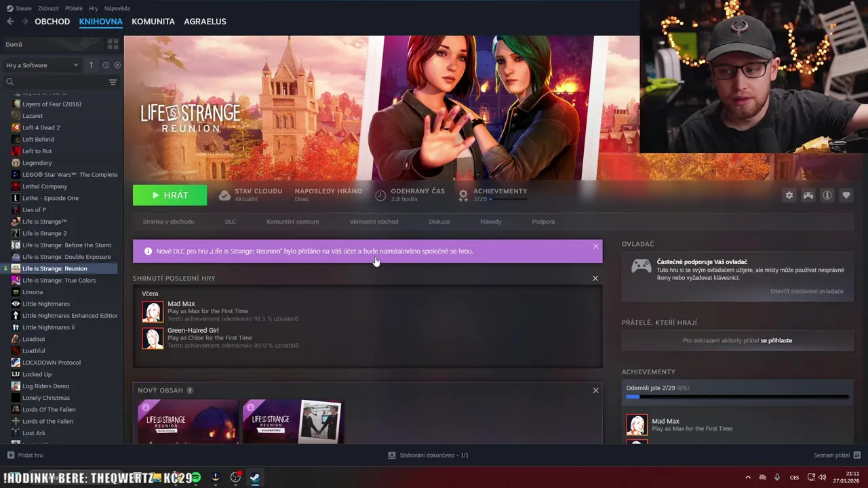Go to the OBCHOD tab
Screen dimensions: 868x488
52,22
